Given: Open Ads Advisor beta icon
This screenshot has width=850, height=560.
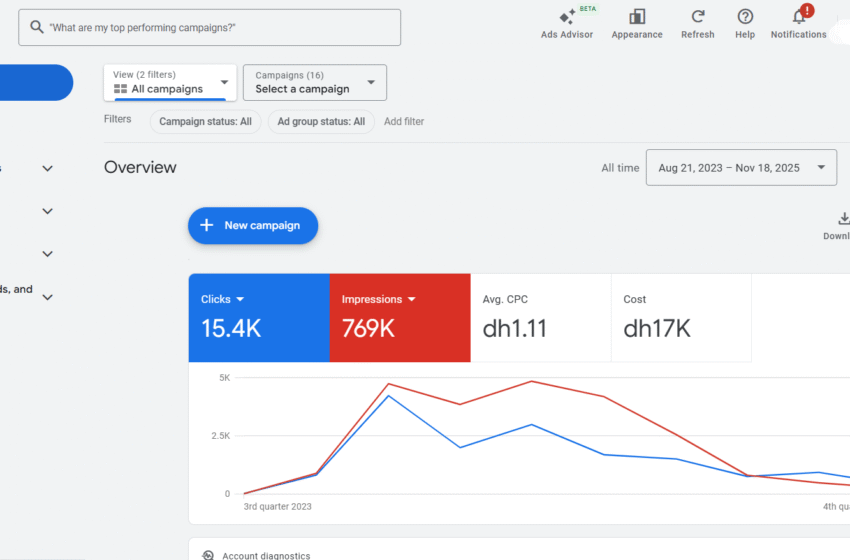Looking at the screenshot, I should point(567,17).
